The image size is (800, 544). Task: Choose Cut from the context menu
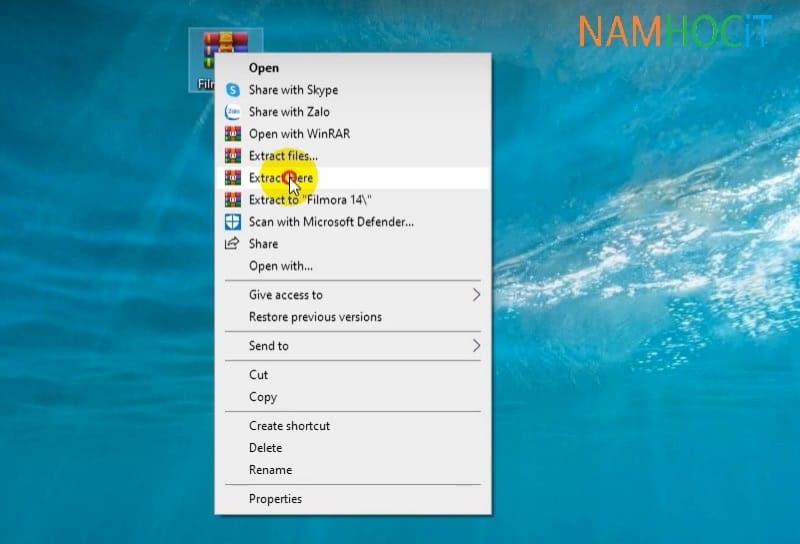[x=353, y=375]
